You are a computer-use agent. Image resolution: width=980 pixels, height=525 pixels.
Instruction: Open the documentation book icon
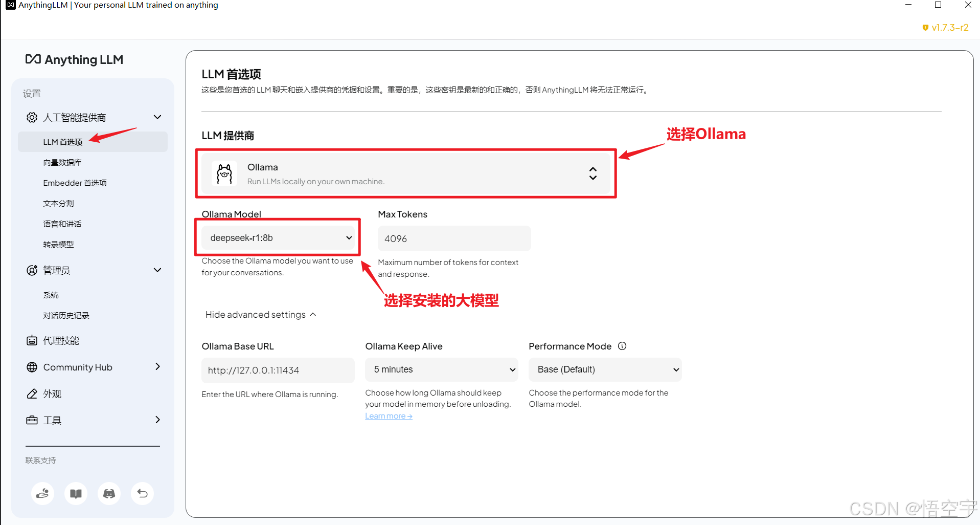click(76, 493)
